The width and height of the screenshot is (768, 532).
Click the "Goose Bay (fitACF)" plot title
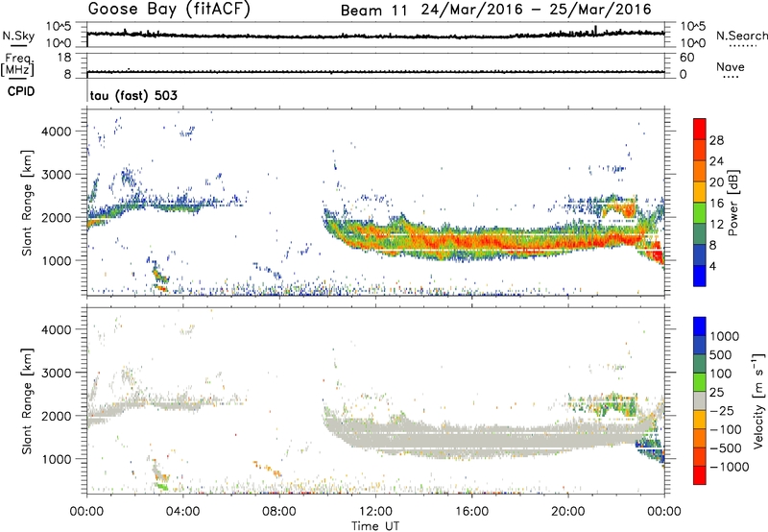pyautogui.click(x=169, y=10)
